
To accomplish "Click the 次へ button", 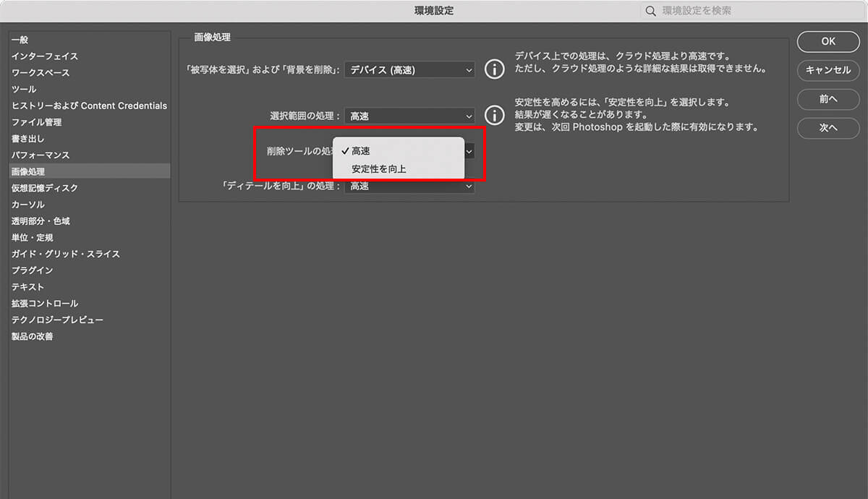I will (x=828, y=128).
